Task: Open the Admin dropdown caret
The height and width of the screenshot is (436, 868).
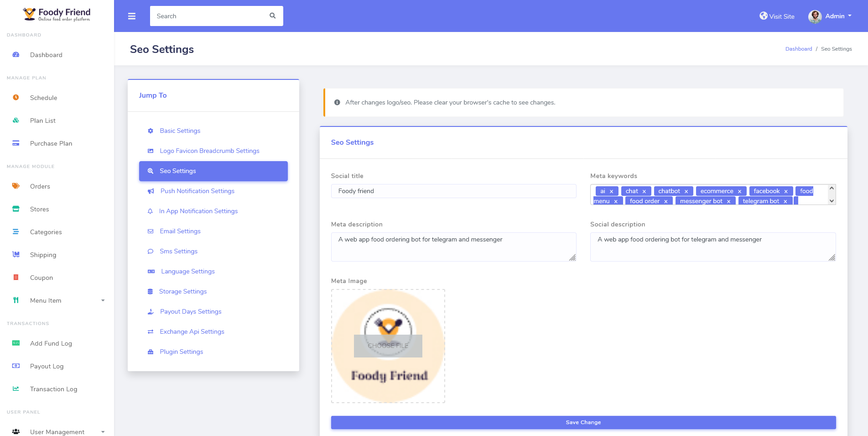Action: pos(850,16)
